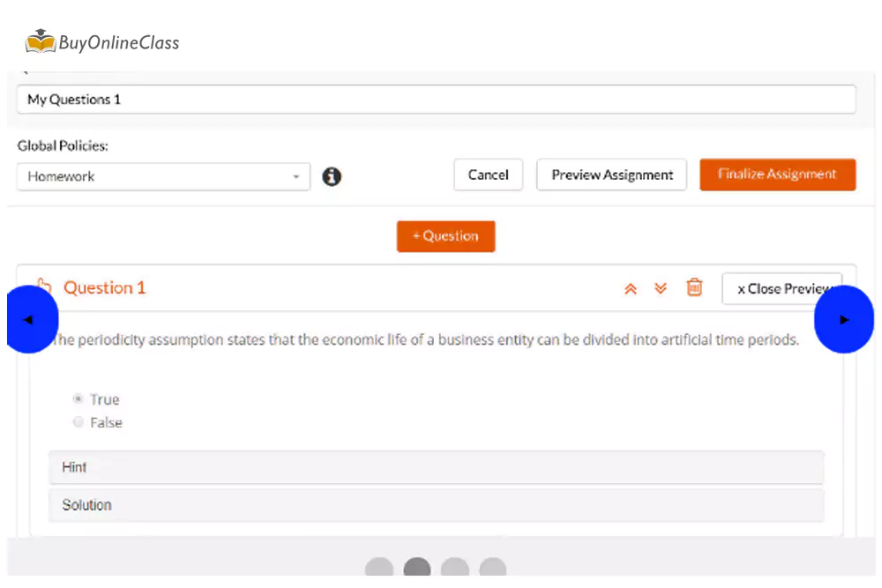The width and height of the screenshot is (882, 588).
Task: Close the preview via x Close Preview
Action: pos(783,288)
